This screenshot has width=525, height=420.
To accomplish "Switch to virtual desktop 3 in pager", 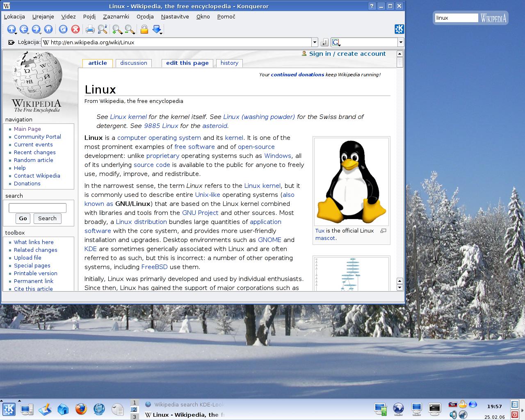I will point(135,417).
